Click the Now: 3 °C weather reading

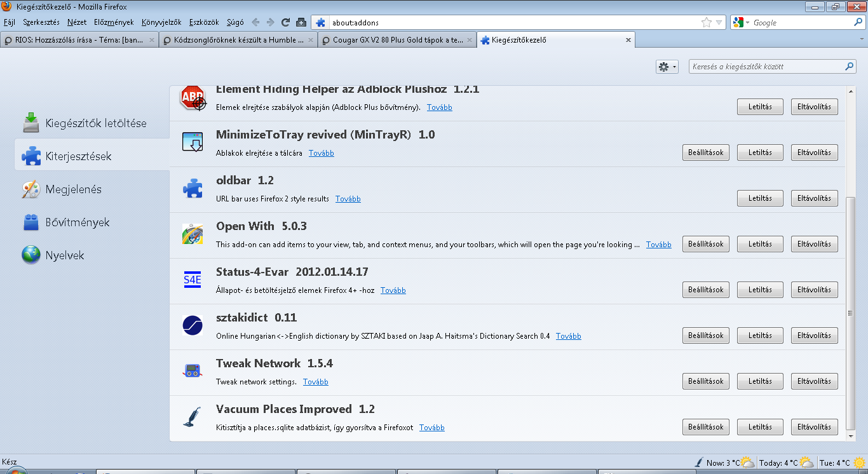[x=723, y=463]
